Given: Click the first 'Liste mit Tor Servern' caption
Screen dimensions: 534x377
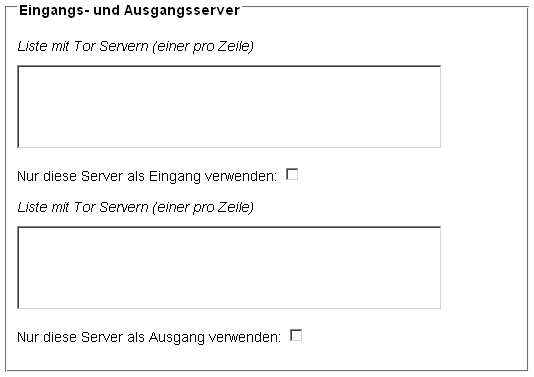Looking at the screenshot, I should (136, 46).
